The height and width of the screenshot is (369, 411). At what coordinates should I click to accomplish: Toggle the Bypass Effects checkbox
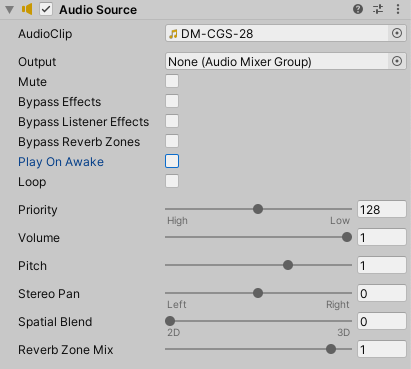172,101
